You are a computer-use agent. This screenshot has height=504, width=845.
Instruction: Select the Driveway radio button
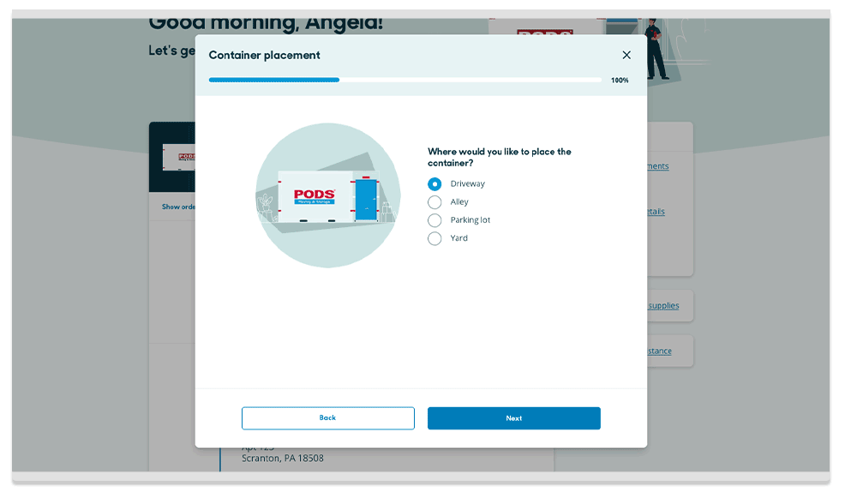(434, 184)
